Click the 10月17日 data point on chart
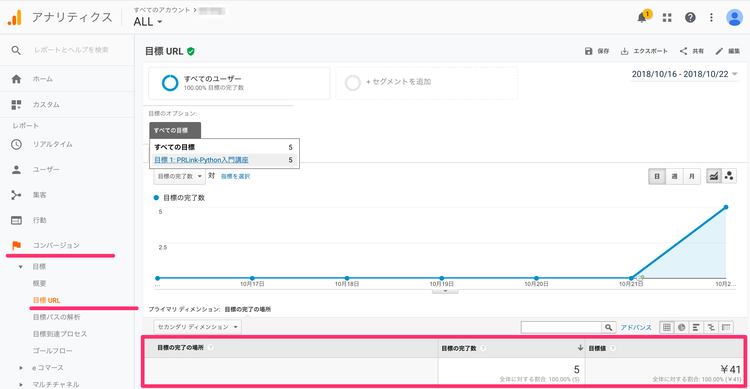The width and height of the screenshot is (750, 389). click(x=252, y=278)
